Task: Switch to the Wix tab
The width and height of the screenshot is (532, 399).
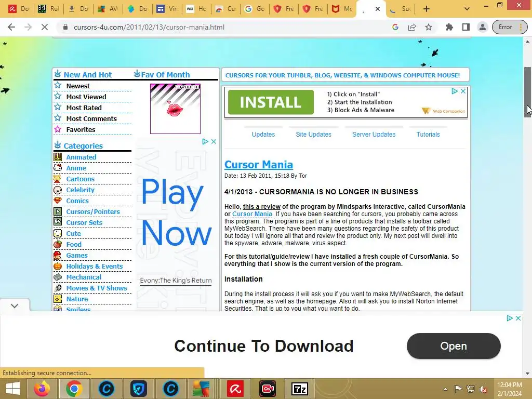Action: click(x=196, y=9)
